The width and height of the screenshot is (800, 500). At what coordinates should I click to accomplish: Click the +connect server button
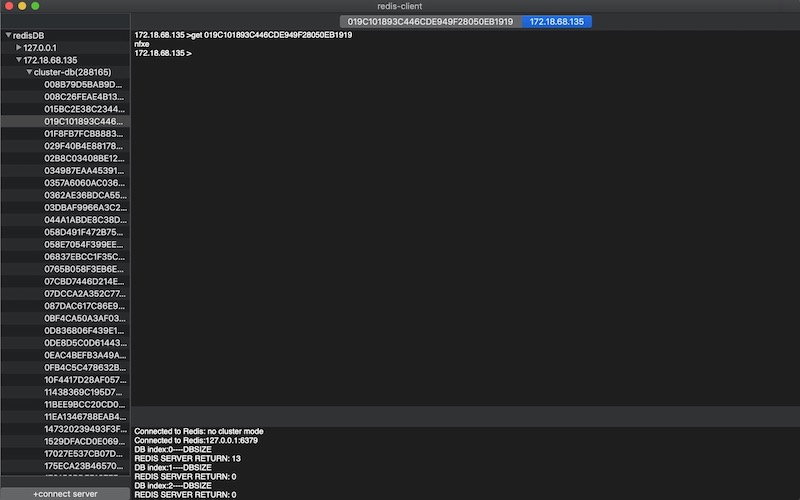click(x=65, y=494)
